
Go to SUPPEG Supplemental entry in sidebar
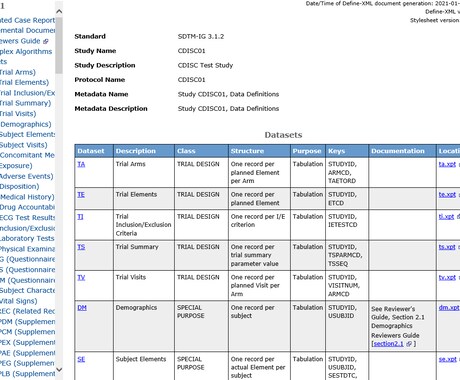[27, 363]
